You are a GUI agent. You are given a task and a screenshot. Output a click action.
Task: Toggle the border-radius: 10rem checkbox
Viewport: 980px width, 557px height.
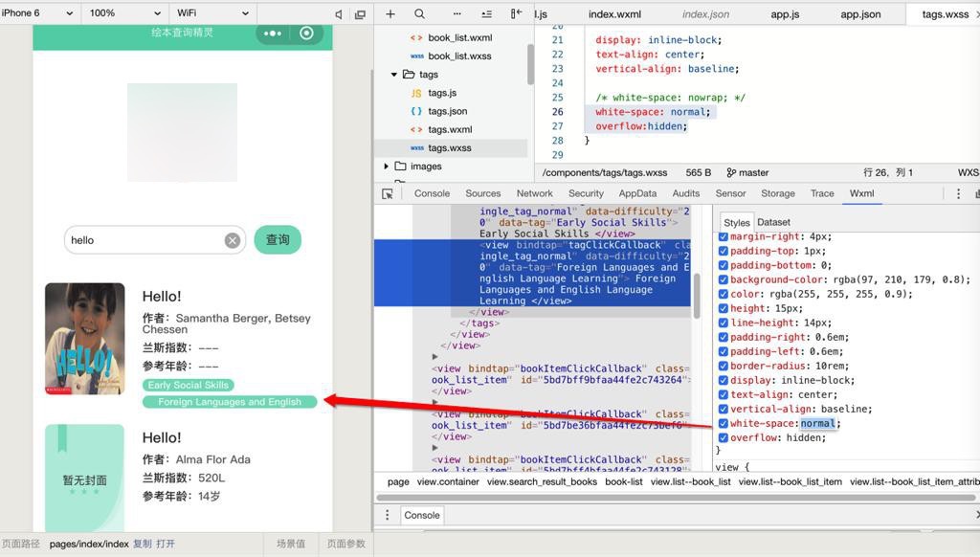pyautogui.click(x=724, y=366)
